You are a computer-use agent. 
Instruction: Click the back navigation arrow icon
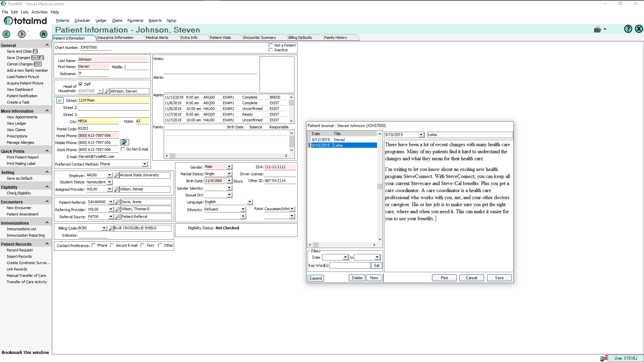[x=6, y=34]
